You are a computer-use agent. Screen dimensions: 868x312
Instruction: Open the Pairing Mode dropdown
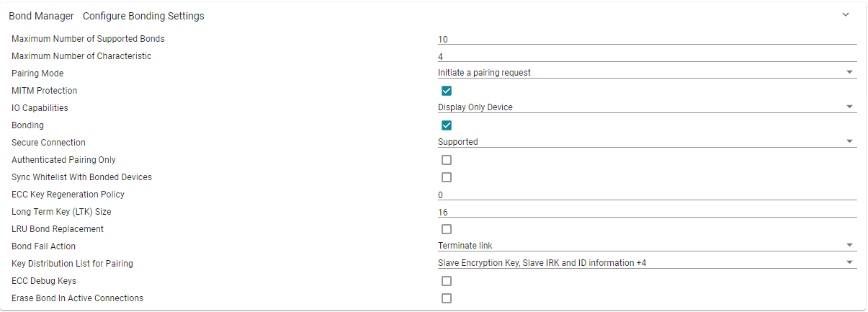(646, 73)
